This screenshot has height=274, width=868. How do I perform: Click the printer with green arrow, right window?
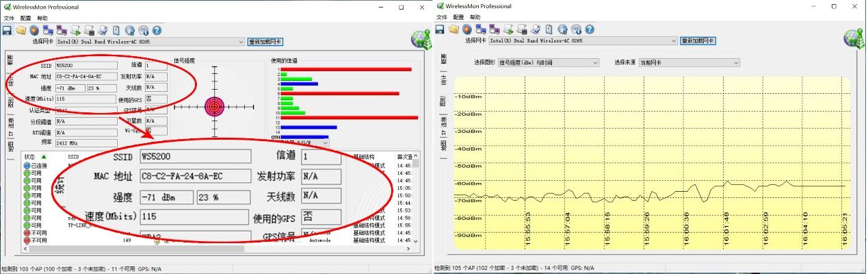pyautogui.click(x=509, y=29)
